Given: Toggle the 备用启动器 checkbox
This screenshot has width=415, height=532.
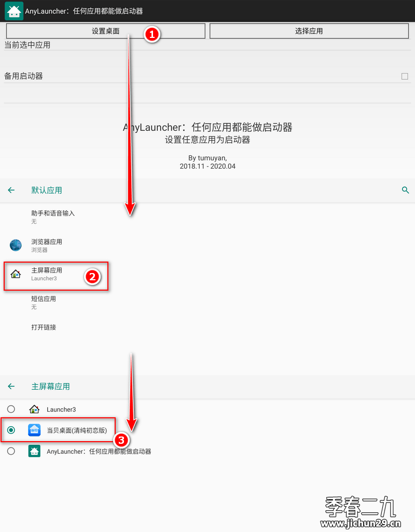Looking at the screenshot, I should (405, 76).
